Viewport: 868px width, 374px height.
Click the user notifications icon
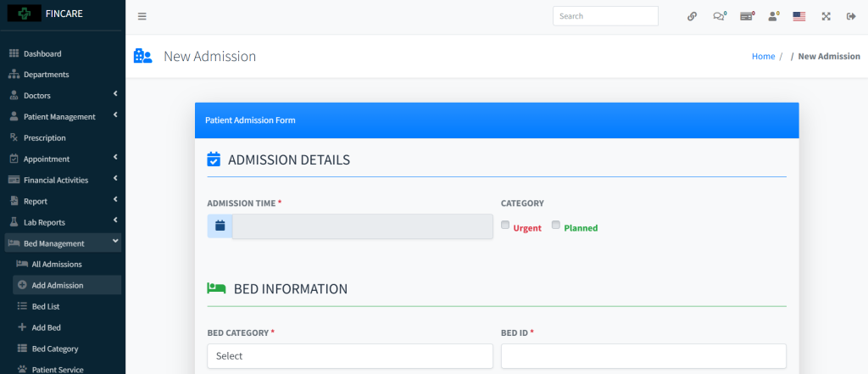[772, 16]
